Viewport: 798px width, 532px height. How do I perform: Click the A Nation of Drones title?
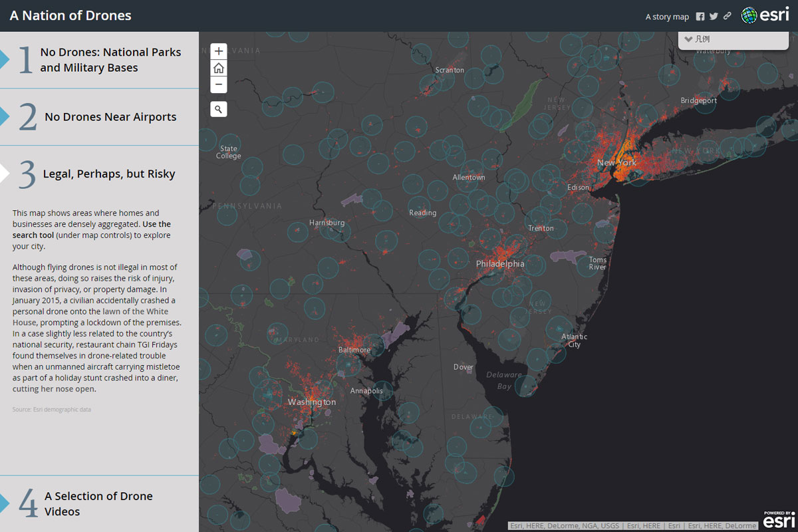(x=70, y=16)
